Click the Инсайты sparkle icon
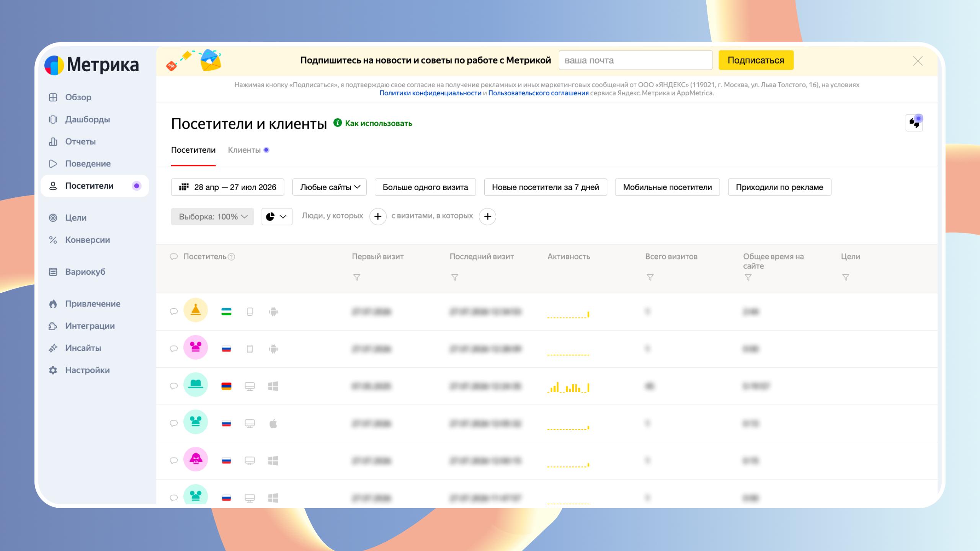The image size is (980, 551). pos(53,348)
